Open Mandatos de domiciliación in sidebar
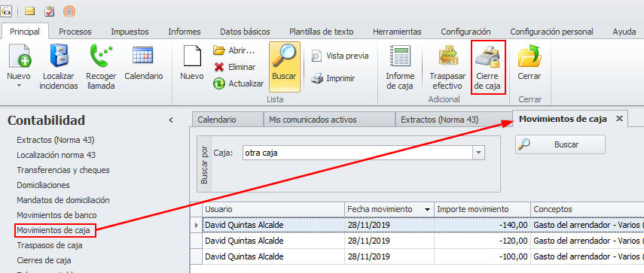Viewport: 644px width, 273px height. (63, 200)
